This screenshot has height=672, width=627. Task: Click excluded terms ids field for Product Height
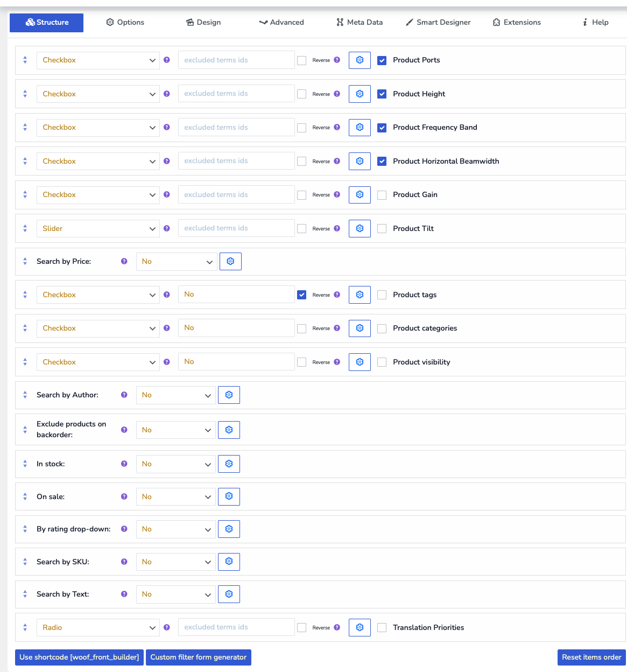[236, 94]
